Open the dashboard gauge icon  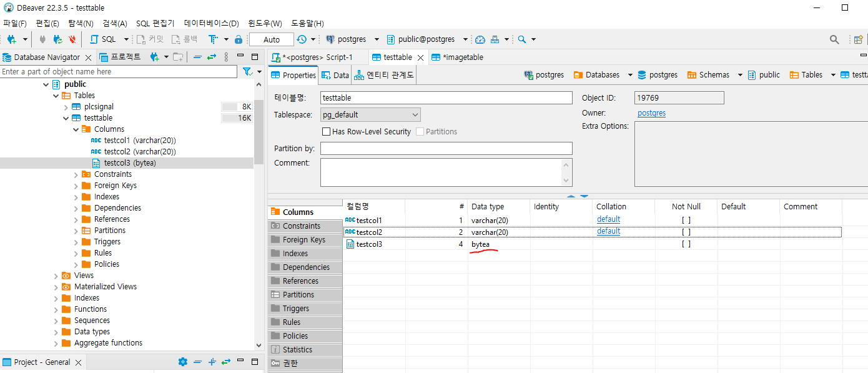click(480, 39)
